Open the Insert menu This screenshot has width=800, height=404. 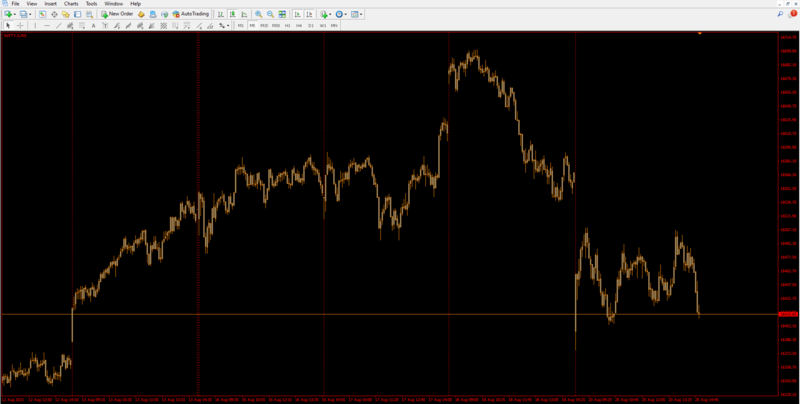(51, 4)
